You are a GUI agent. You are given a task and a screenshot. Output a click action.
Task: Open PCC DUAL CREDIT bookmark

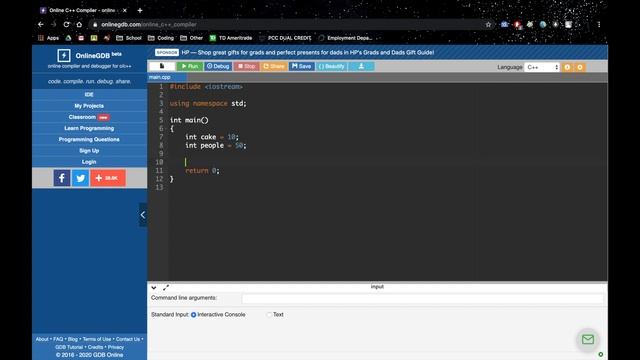point(285,38)
